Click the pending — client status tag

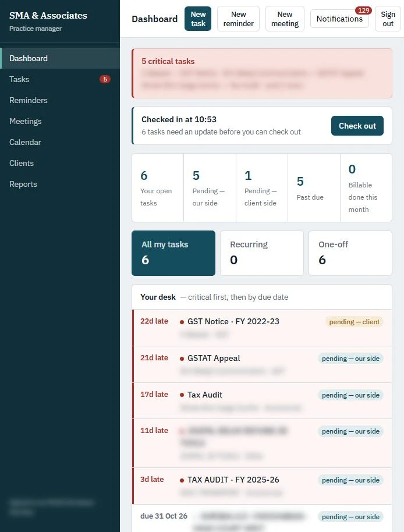[x=354, y=322]
